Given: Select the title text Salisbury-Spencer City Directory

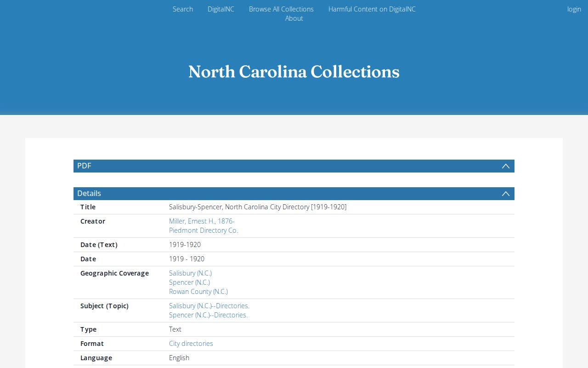Looking at the screenshot, I should tap(258, 207).
